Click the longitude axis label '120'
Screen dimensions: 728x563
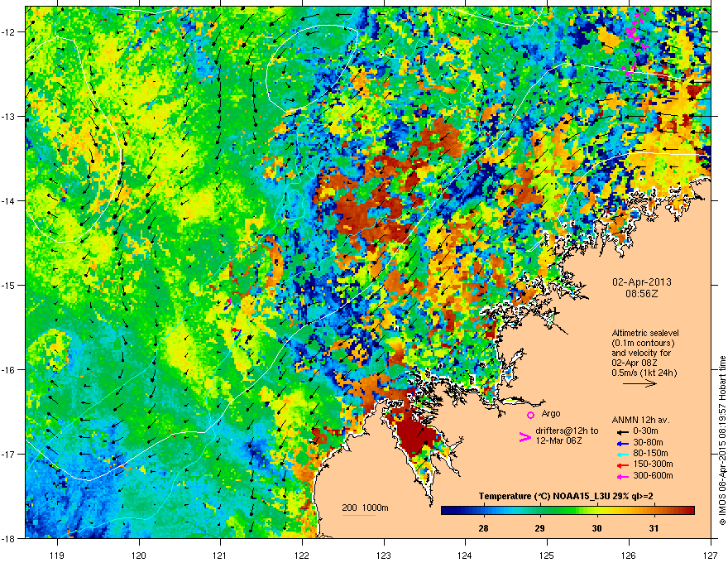(139, 556)
